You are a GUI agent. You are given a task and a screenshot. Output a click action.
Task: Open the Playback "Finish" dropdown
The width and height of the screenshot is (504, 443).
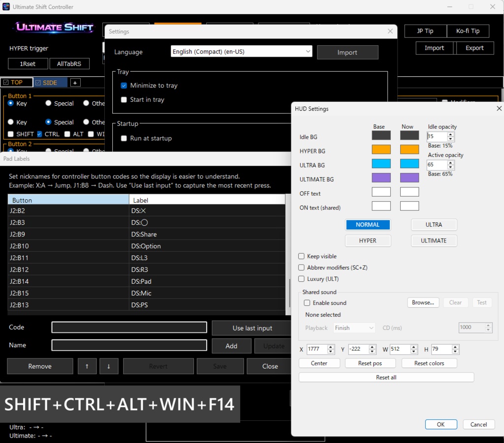[x=354, y=327]
